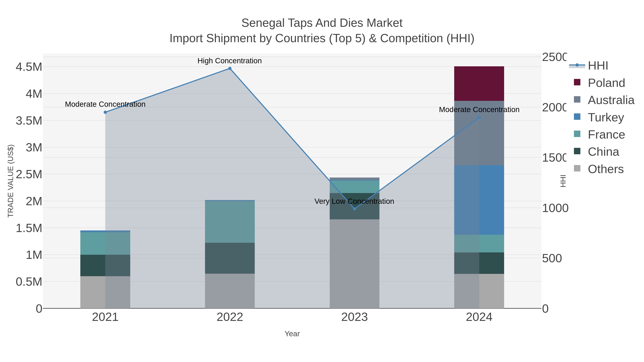Toggle the France legend entry
644x362 pixels.
(x=599, y=135)
